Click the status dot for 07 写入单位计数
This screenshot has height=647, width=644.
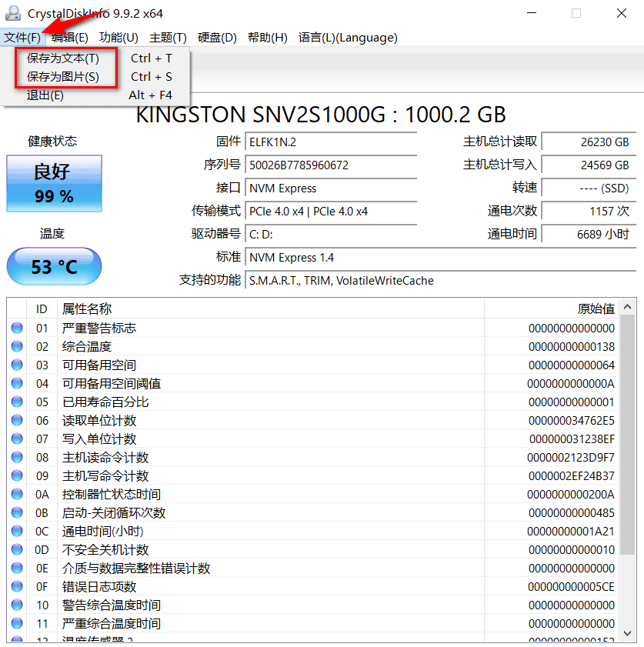coord(17,439)
